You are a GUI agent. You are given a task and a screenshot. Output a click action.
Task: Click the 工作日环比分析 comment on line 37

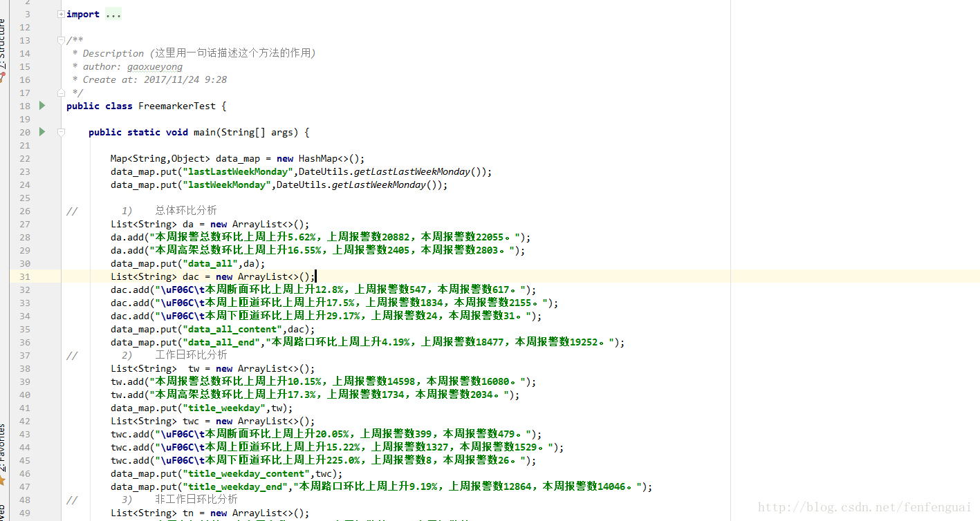(x=192, y=355)
